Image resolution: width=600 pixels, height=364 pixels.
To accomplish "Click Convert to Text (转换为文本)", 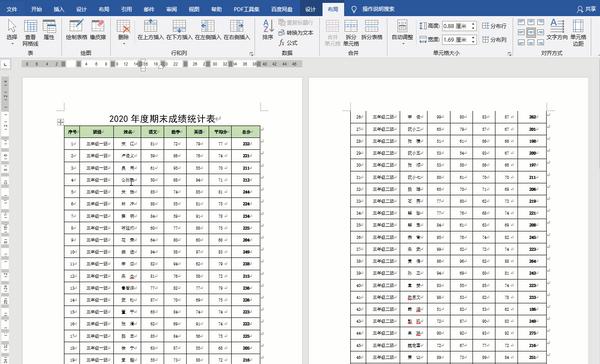I will click(x=296, y=33).
